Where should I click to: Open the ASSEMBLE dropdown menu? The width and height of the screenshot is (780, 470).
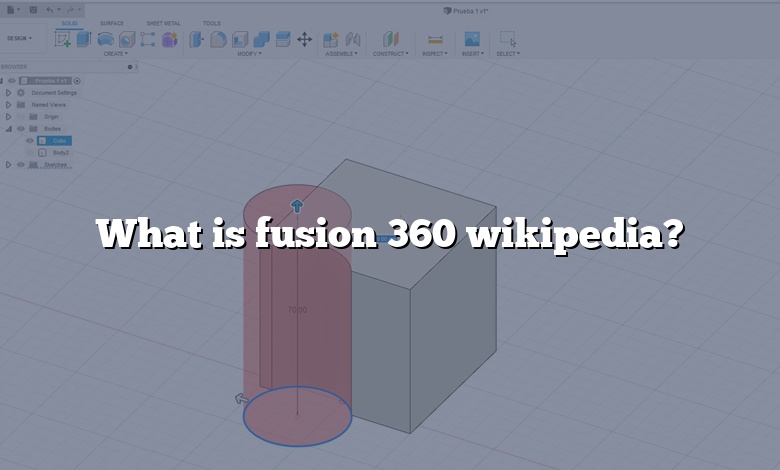pyautogui.click(x=341, y=54)
